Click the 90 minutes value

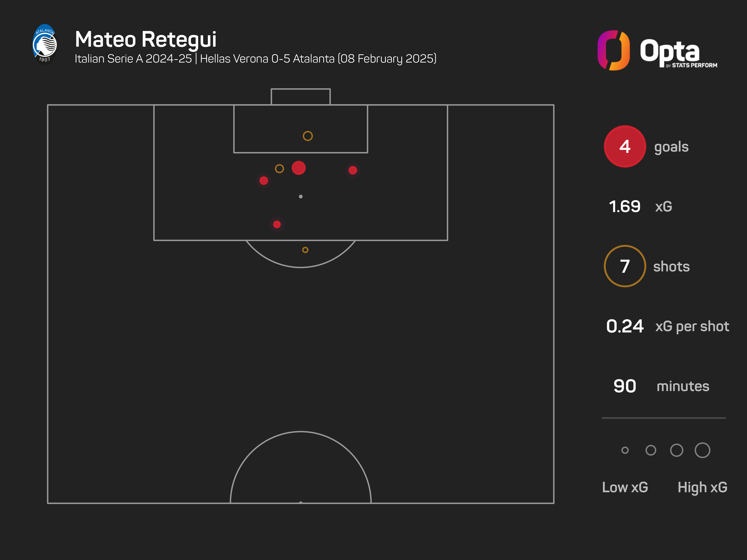click(625, 386)
